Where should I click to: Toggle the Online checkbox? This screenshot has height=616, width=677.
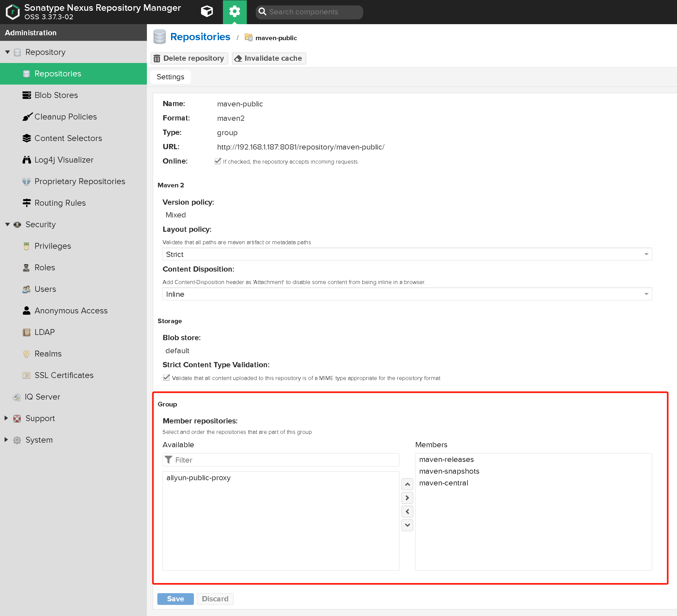[x=218, y=161]
